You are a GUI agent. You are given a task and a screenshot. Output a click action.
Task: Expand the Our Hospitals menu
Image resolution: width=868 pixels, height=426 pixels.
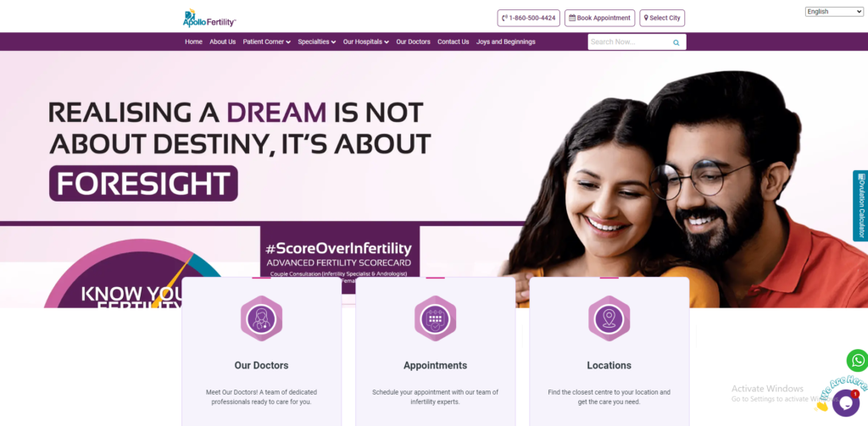[366, 42]
